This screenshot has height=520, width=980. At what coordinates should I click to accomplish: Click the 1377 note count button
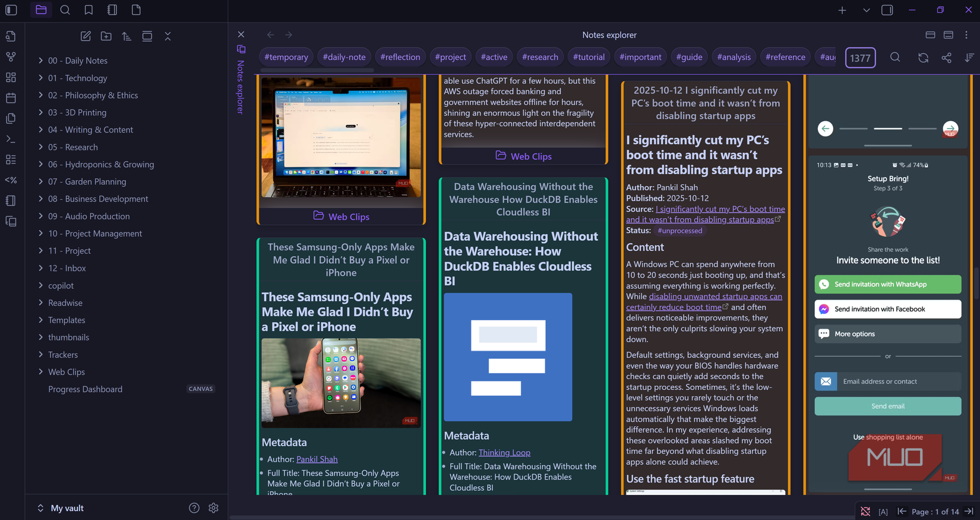tap(860, 58)
